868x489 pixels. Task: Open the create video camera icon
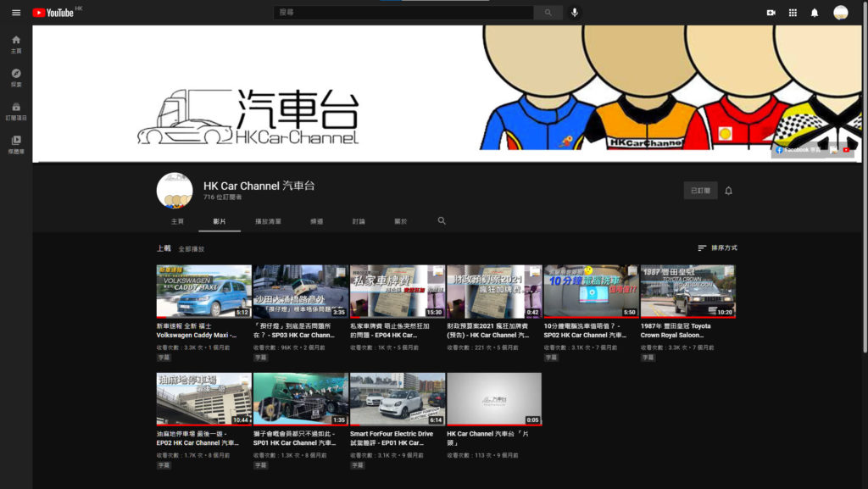[x=771, y=12]
